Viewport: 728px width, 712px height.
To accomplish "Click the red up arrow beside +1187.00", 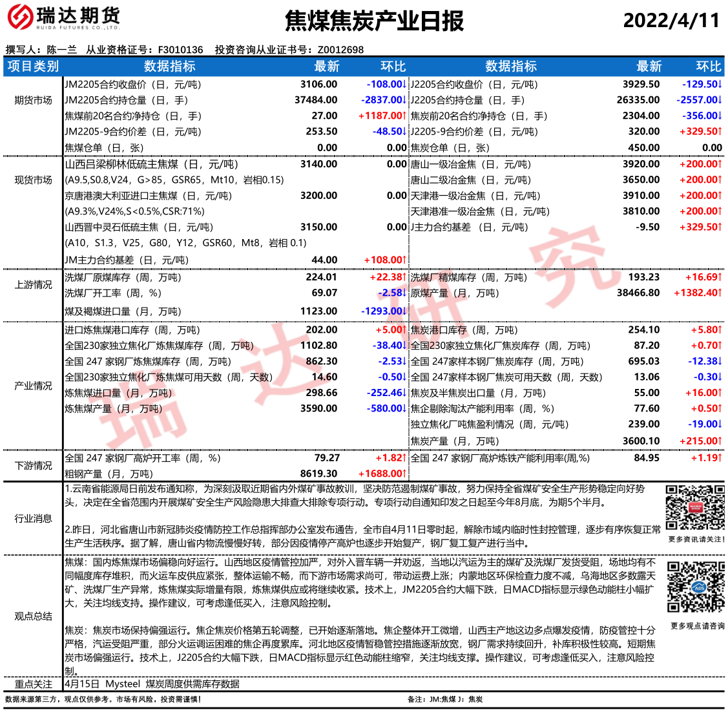I will pos(404,116).
